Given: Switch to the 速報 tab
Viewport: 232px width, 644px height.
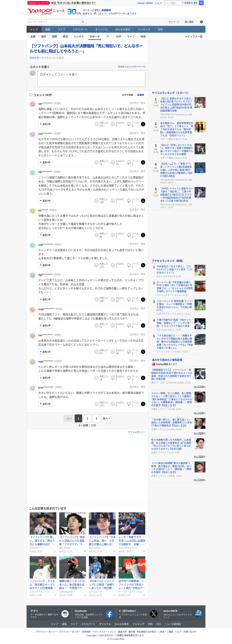Looking at the screenshot, I should pos(48,29).
